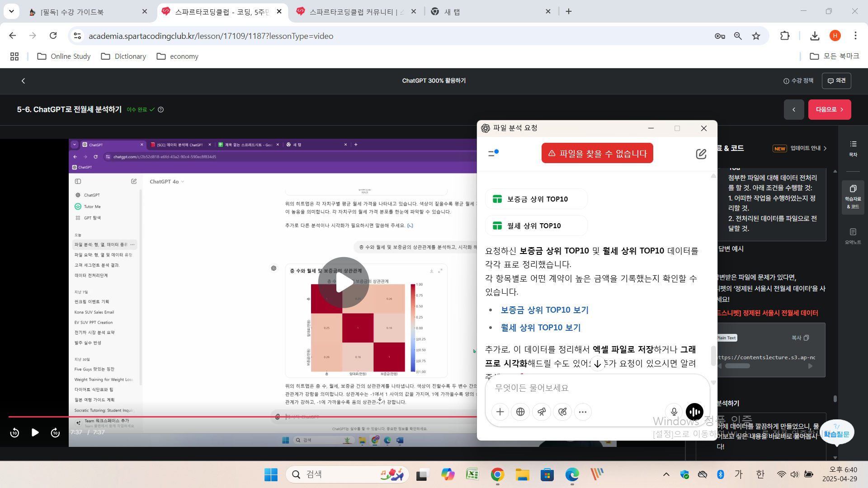
Task: Open File Explorer from the taskbar
Action: [522, 474]
